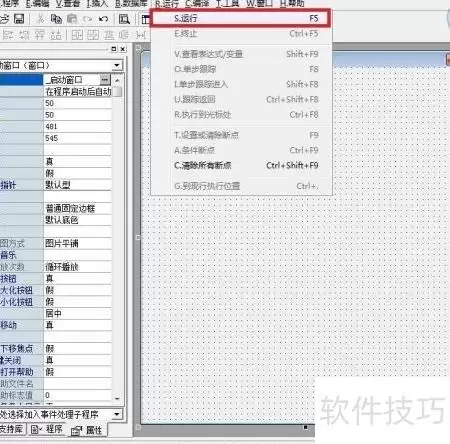
Task: Select A.条件断点 menu entry
Action: (241, 150)
